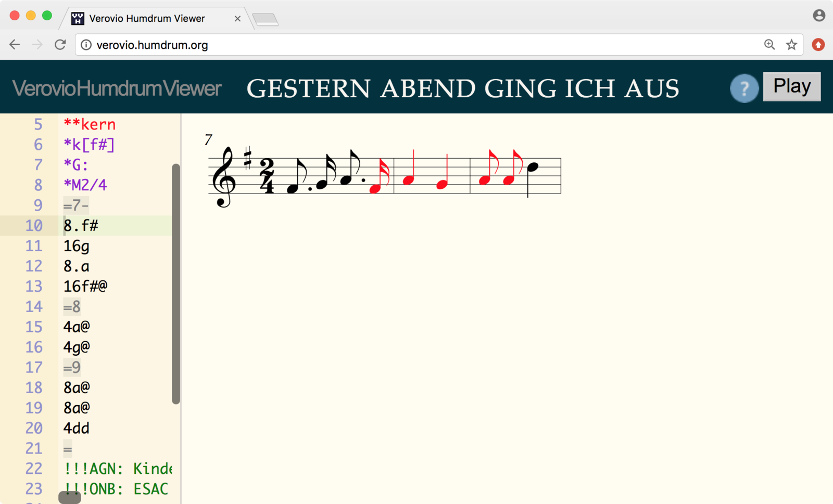Click the VerovioHumdrumViewer logo text
Screen dimensions: 833x504
117,88
